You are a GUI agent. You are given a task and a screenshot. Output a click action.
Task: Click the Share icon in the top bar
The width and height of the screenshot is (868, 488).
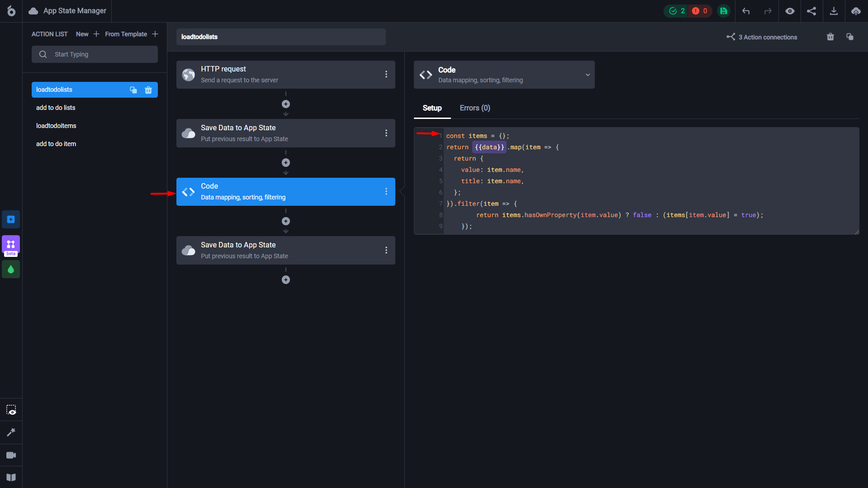811,11
